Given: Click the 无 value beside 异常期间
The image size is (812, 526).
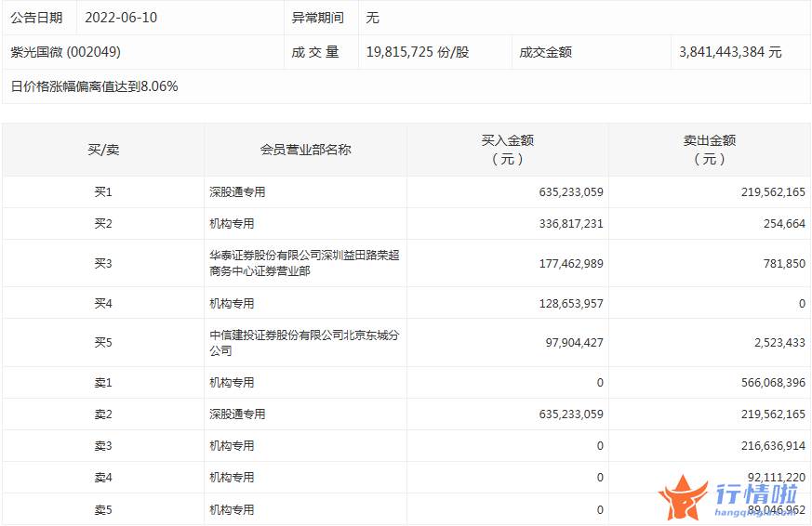Looking at the screenshot, I should click(372, 18).
